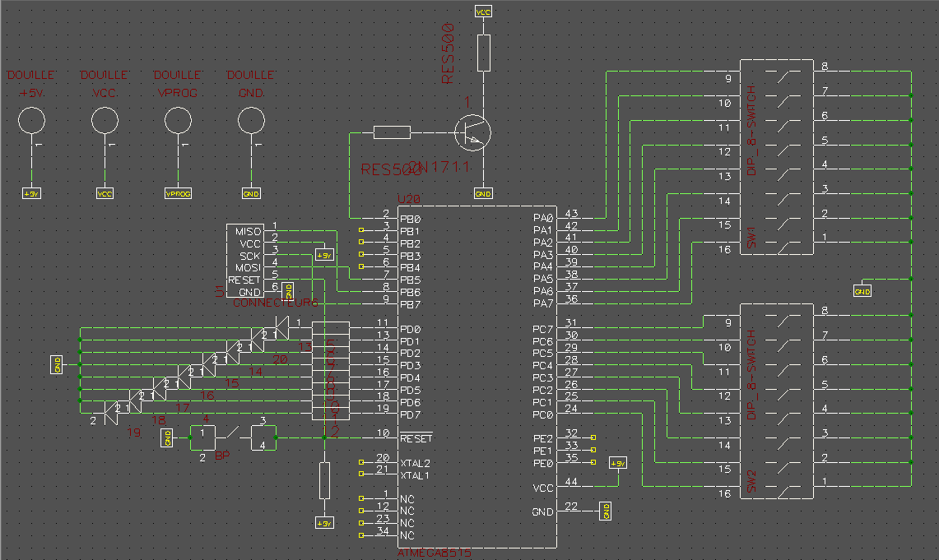Image resolution: width=939 pixels, height=560 pixels.
Task: Select the 2N1711 transistor symbol
Action: tap(472, 133)
